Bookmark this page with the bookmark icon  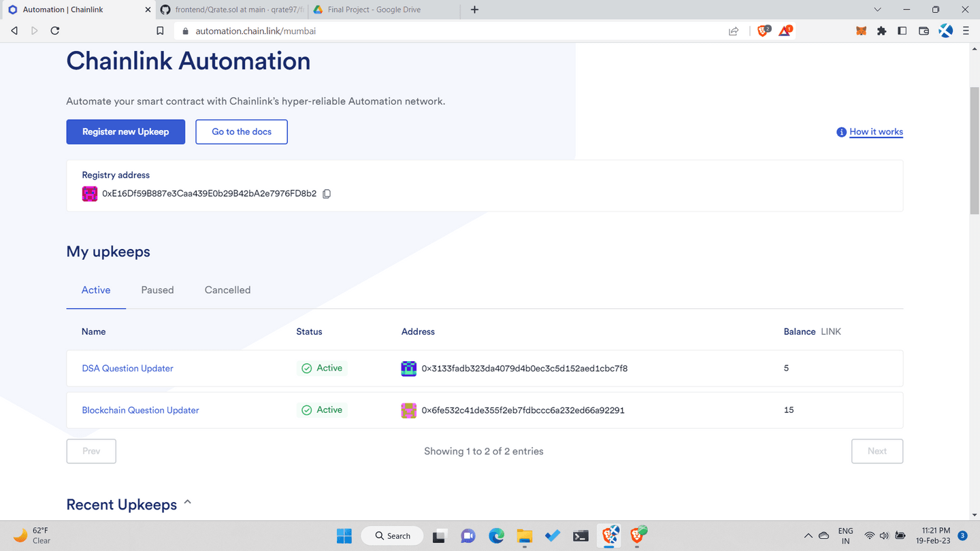[160, 31]
